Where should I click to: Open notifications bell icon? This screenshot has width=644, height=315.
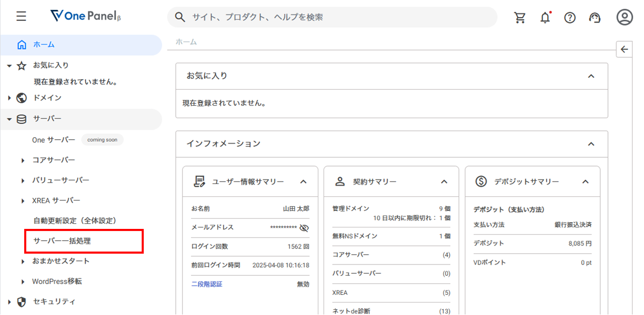click(x=545, y=18)
